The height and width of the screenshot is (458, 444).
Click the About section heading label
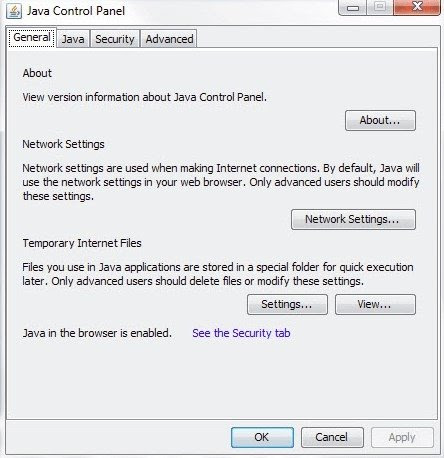click(x=37, y=73)
